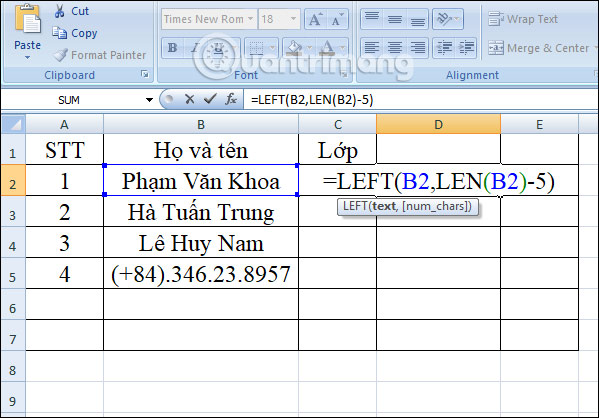This screenshot has width=599, height=418.
Task: Click the Paste clipboard icon
Action: 27,19
